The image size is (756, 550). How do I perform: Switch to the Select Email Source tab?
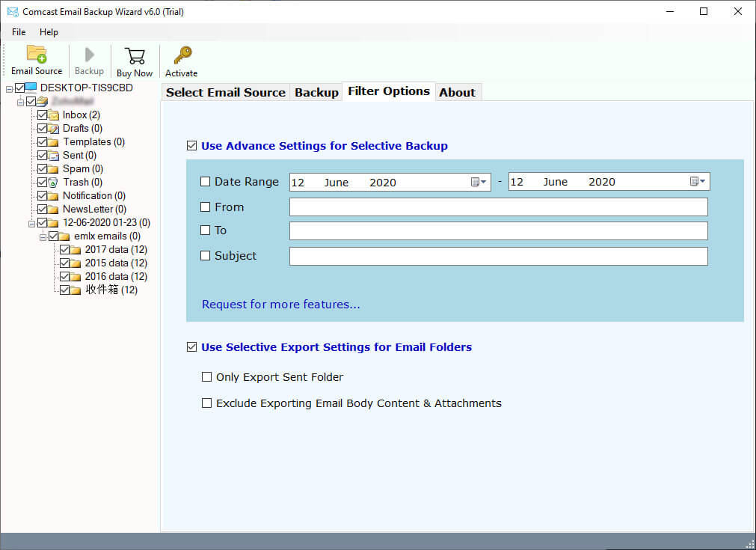[226, 92]
